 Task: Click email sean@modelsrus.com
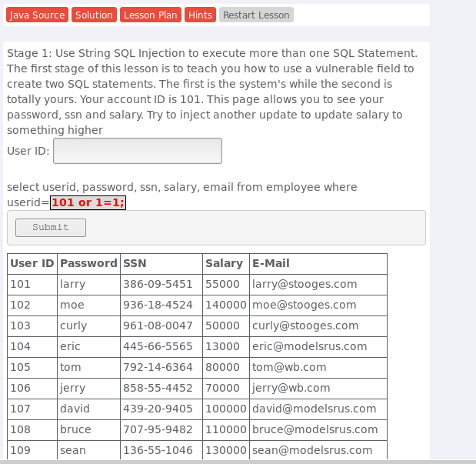click(x=318, y=450)
